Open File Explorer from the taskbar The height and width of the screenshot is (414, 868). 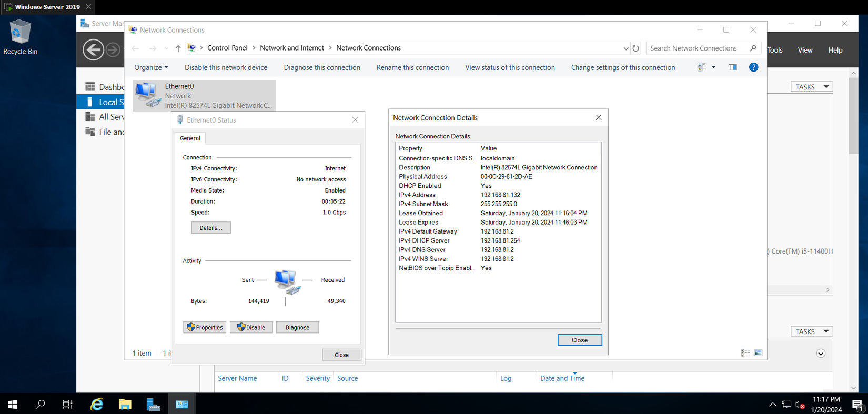pyautogui.click(x=125, y=404)
